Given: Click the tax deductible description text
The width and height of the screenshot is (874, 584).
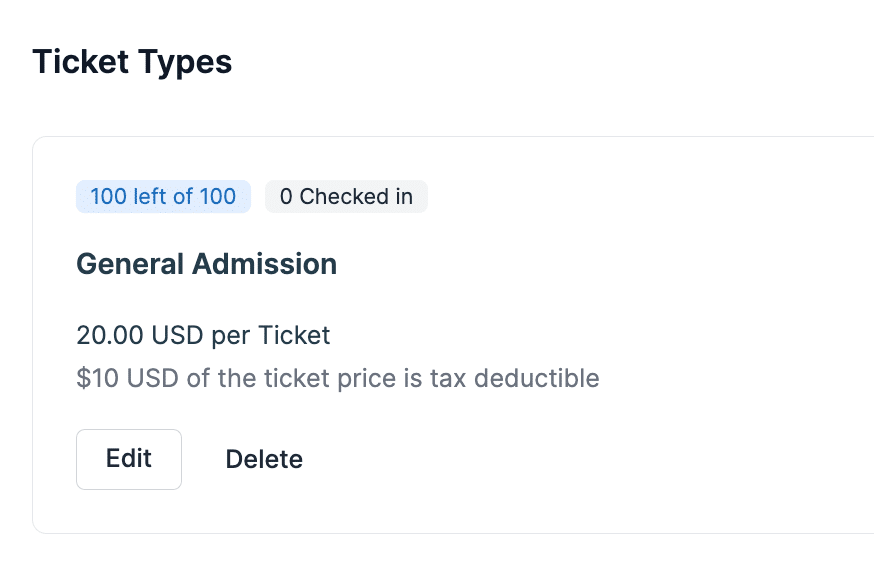Looking at the screenshot, I should click(x=337, y=378).
